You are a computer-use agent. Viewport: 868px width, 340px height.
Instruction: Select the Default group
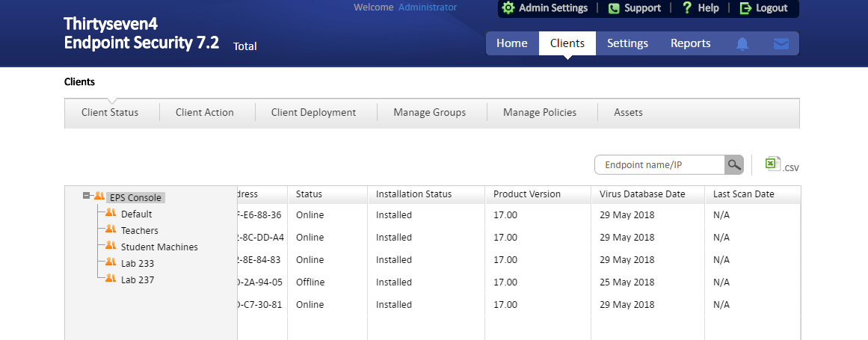[x=137, y=214]
